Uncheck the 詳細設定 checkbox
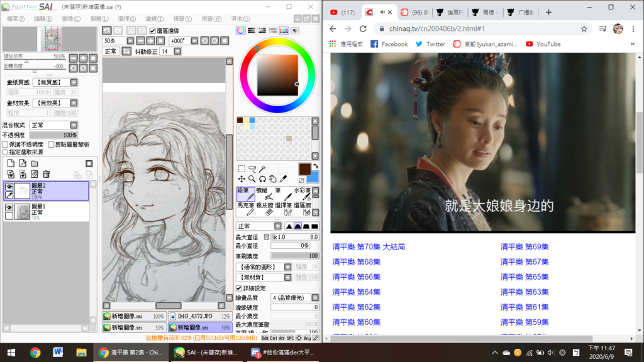Viewport: 644px width, 362px height. coord(238,288)
